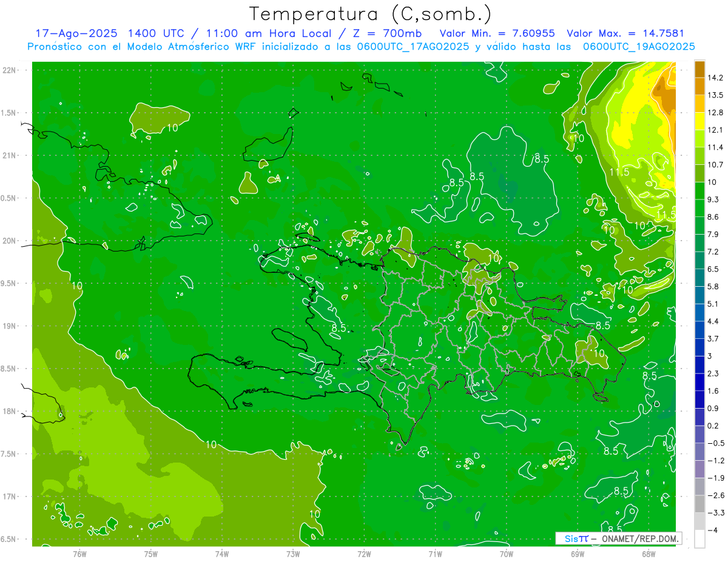Image resolution: width=728 pixels, height=562 pixels.
Task: Click the "75W" longitude axis label
Action: point(151,554)
